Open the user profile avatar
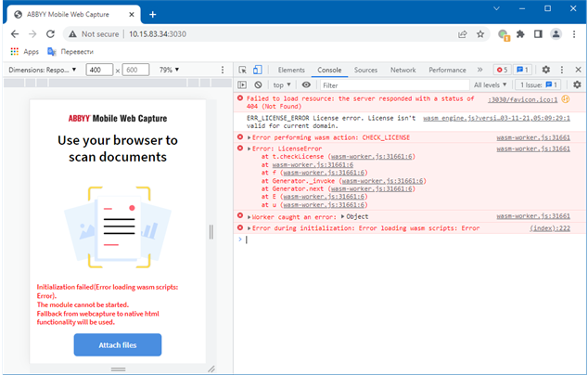Screen dimensions: 588x375 556,34
